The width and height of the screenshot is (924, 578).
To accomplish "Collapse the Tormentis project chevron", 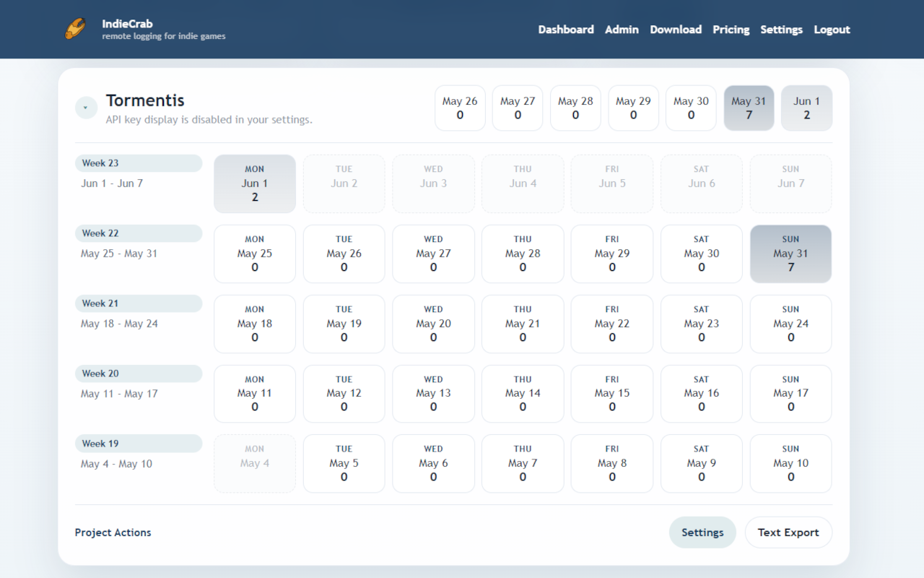I will [86, 108].
